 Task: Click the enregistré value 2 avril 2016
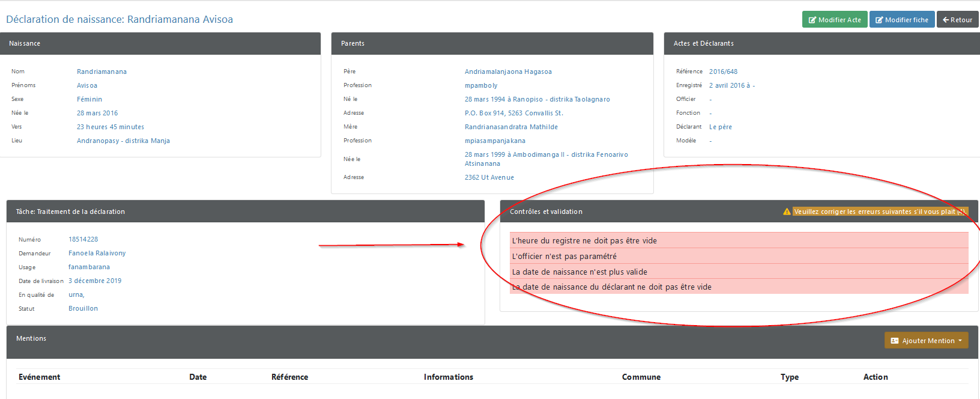[732, 85]
